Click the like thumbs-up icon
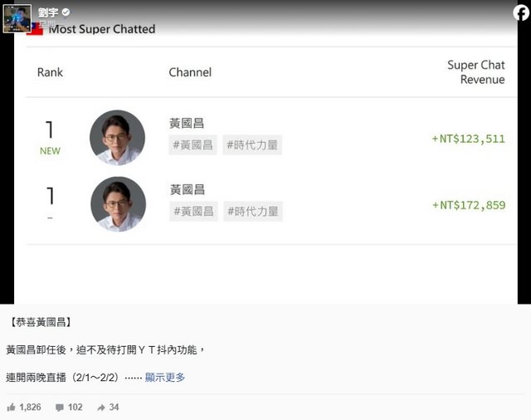531x420 pixels. coord(12,408)
